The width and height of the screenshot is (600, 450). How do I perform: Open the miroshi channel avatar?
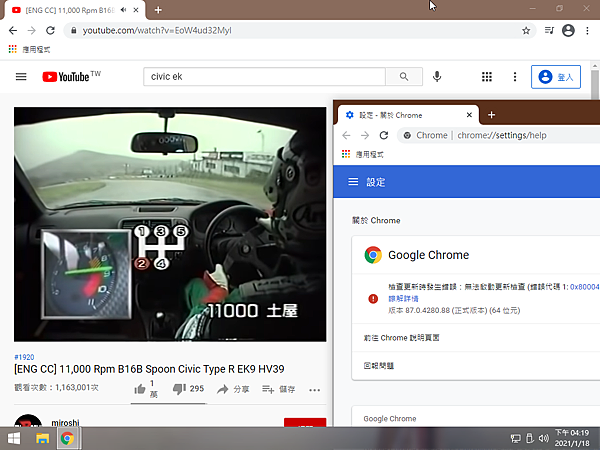(28, 421)
